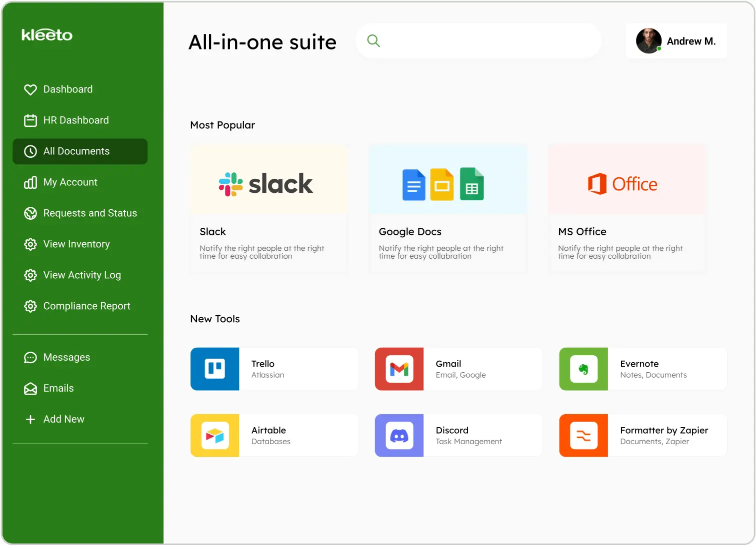This screenshot has height=546, width=756.
Task: Click the Most Popular heading
Action: pyautogui.click(x=222, y=125)
